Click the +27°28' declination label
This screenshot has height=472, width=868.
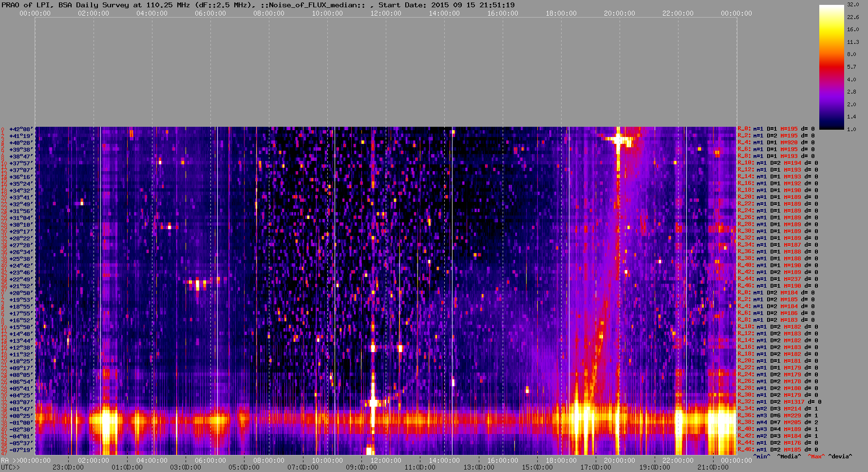click(x=21, y=245)
